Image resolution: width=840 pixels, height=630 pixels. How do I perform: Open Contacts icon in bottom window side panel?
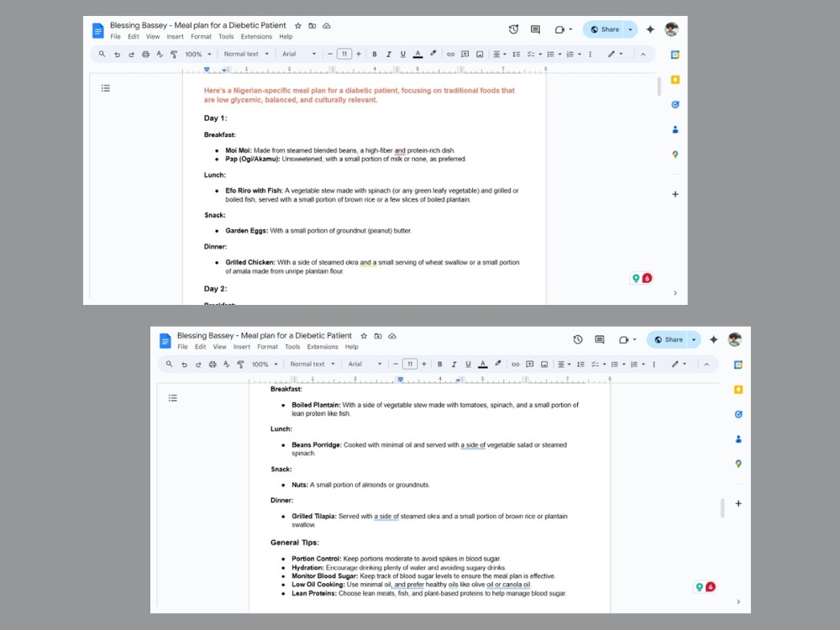(x=738, y=439)
